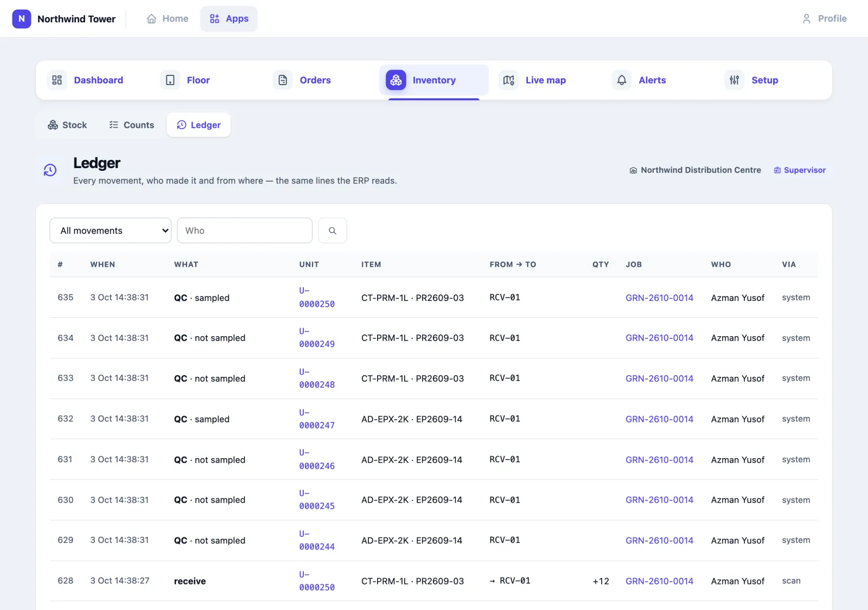Click the Northwind Tower logo icon

[22, 19]
